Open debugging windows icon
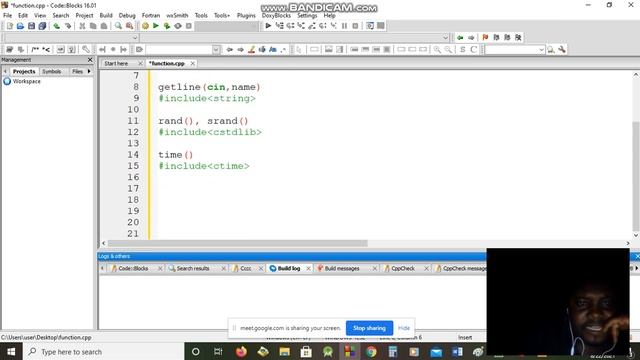This screenshot has width=640, height=360. [370, 26]
